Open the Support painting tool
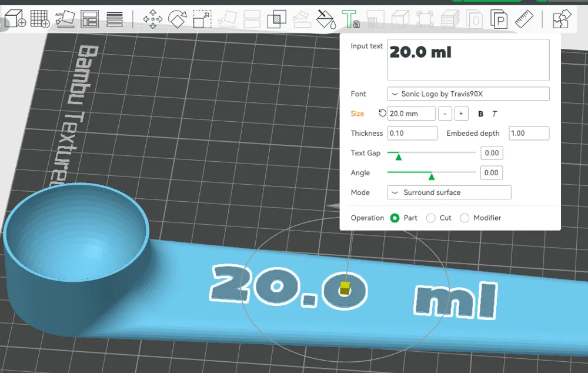 [375, 19]
